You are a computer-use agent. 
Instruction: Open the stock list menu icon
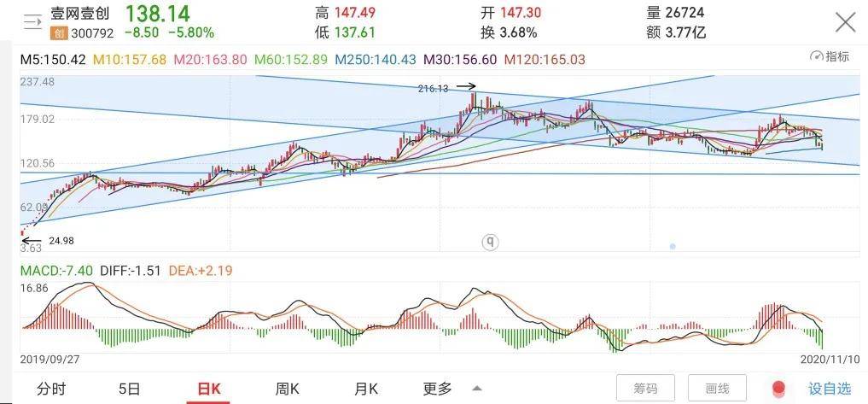31,22
